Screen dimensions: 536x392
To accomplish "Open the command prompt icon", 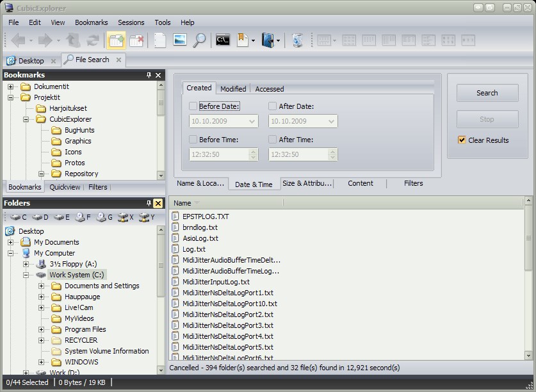I will click(223, 40).
